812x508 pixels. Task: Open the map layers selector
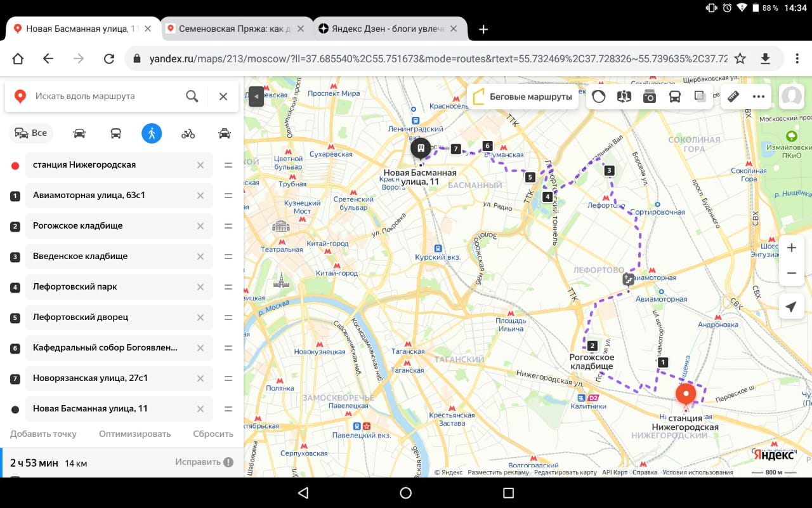tap(700, 97)
